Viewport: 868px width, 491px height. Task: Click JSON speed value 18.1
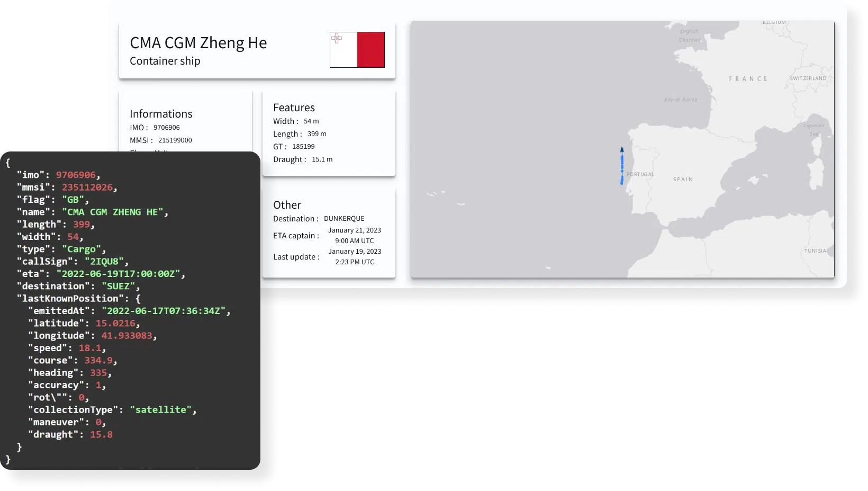point(90,348)
